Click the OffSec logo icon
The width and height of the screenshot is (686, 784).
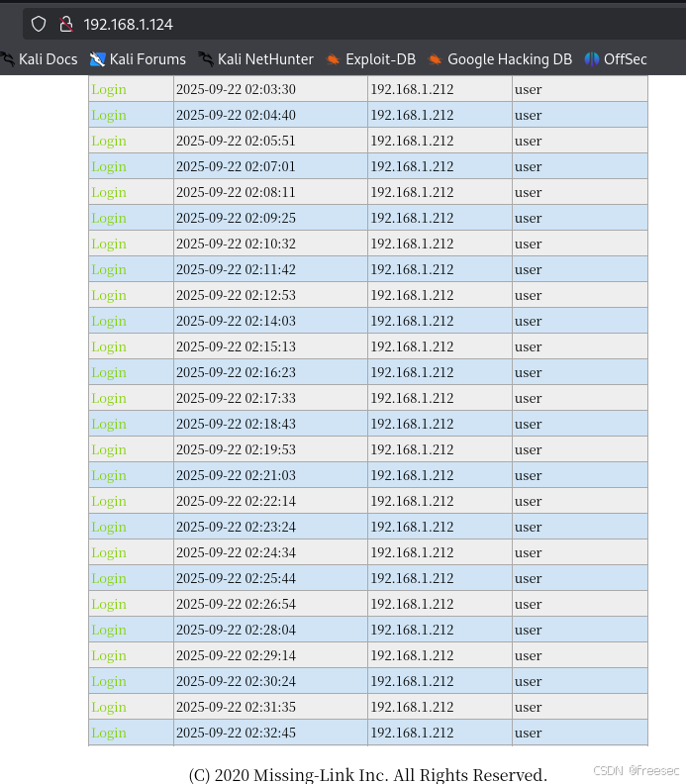[592, 59]
